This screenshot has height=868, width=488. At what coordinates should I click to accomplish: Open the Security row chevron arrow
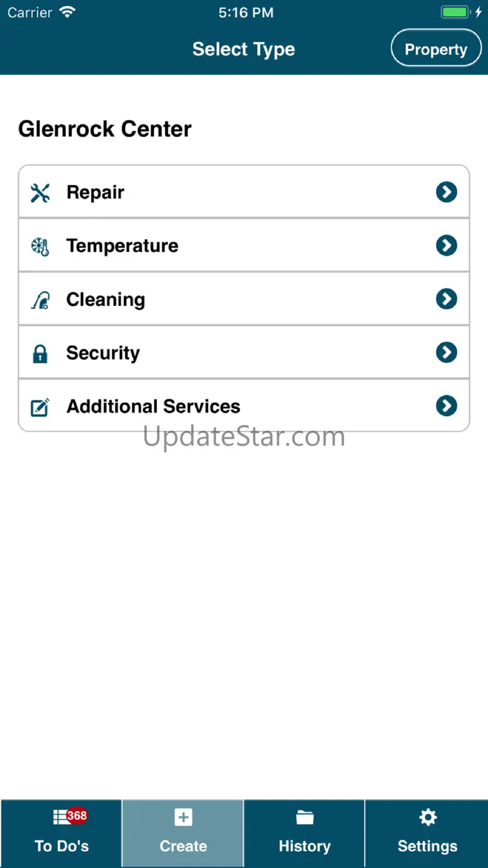tap(446, 352)
